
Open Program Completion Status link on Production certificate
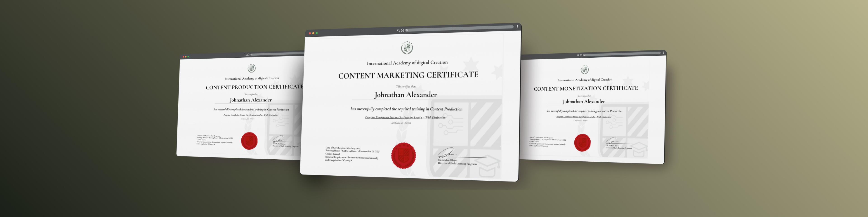250,115
